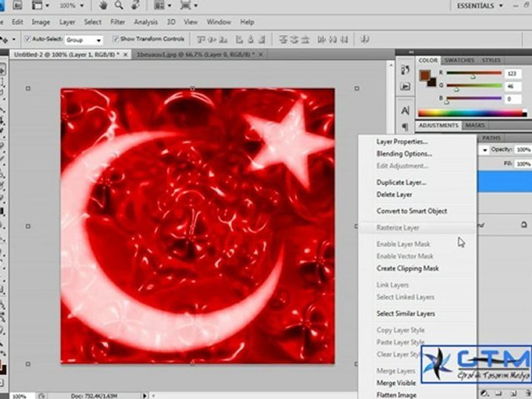The image size is (532, 399).
Task: Toggle Show Transform Controls checkbox
Action: 116,39
